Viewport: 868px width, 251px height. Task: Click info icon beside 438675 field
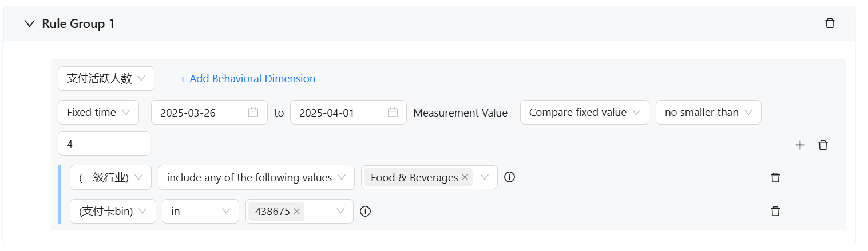(365, 212)
